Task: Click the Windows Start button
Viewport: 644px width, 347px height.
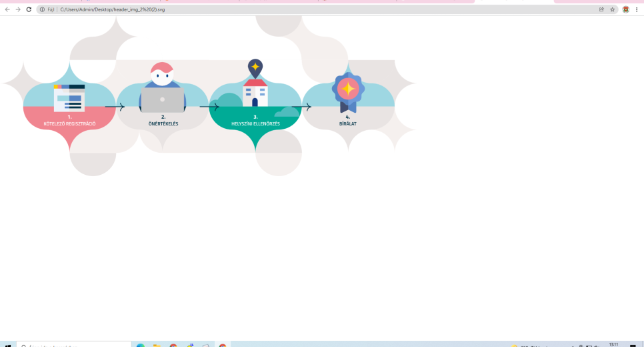Action: click(7, 345)
